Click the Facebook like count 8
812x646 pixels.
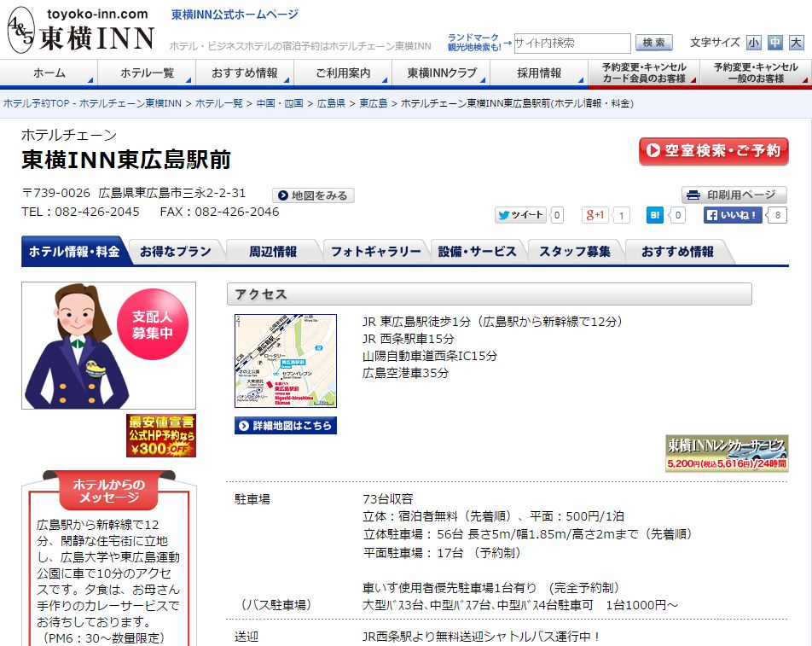tap(777, 215)
